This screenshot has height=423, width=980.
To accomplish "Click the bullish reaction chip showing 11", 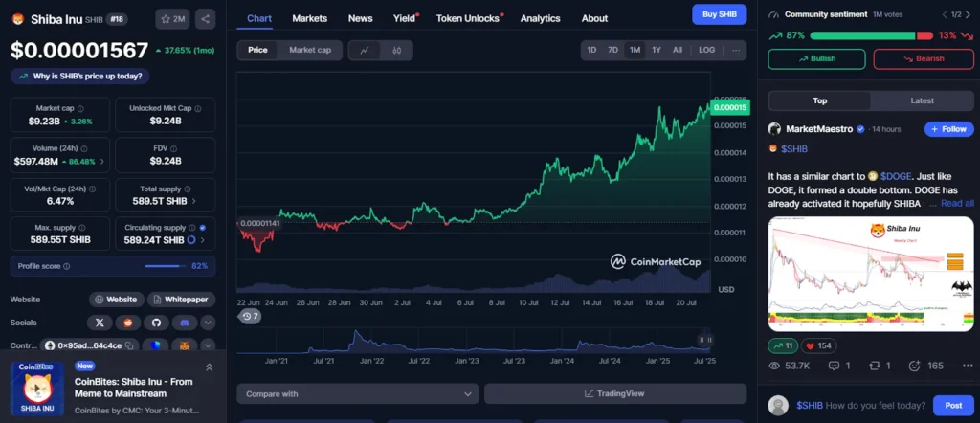I will [783, 345].
